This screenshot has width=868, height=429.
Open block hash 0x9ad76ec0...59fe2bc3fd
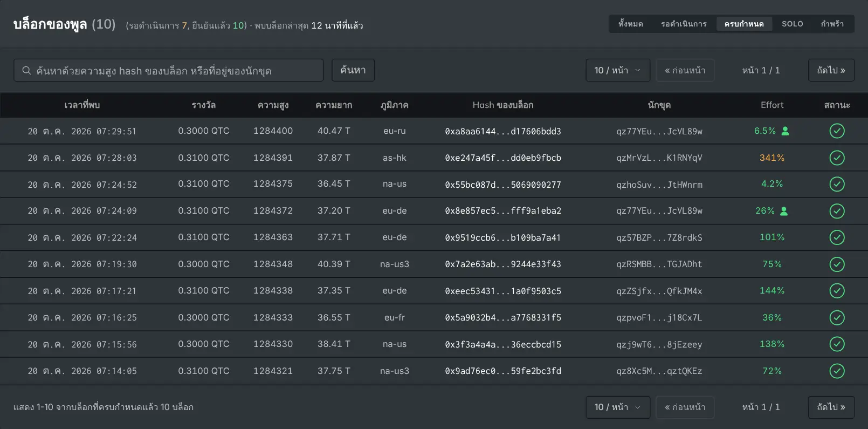point(503,371)
